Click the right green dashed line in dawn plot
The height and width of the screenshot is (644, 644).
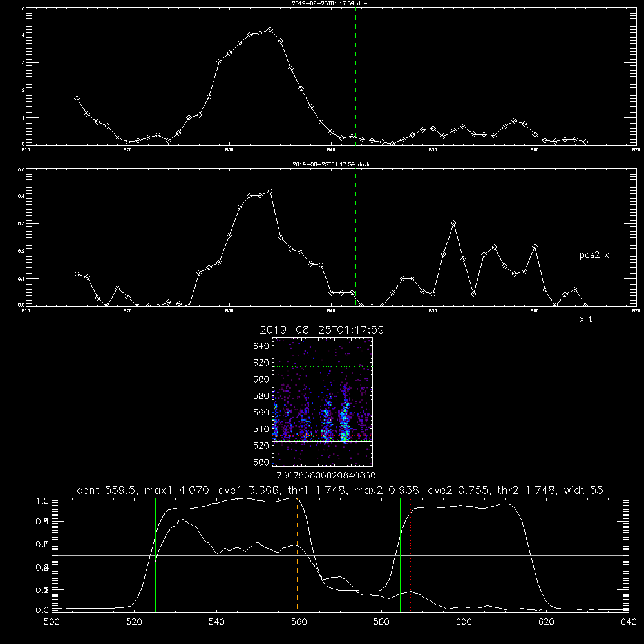coord(355,76)
